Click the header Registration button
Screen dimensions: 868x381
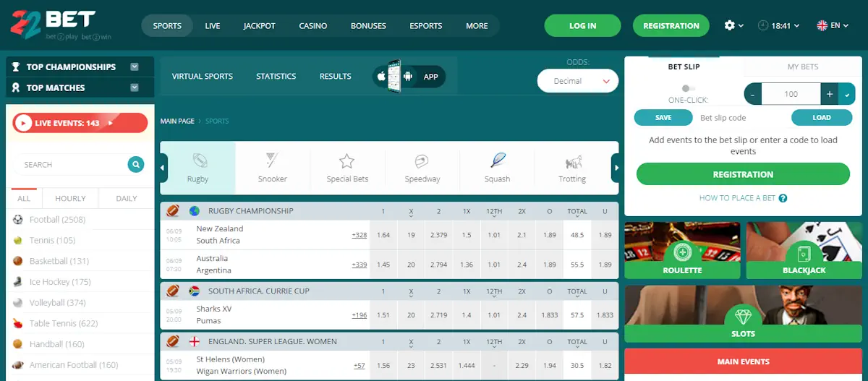click(x=671, y=26)
